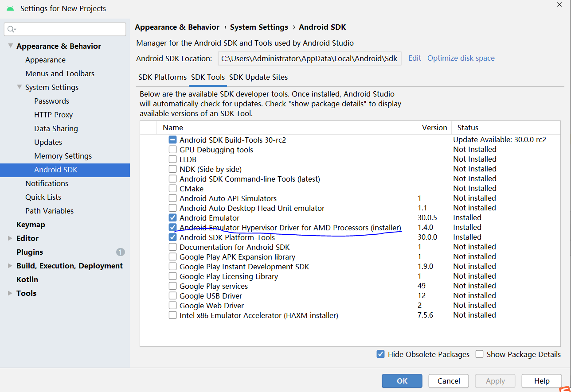Check the CMake checkbox
This screenshot has width=571, height=392.
[172, 188]
